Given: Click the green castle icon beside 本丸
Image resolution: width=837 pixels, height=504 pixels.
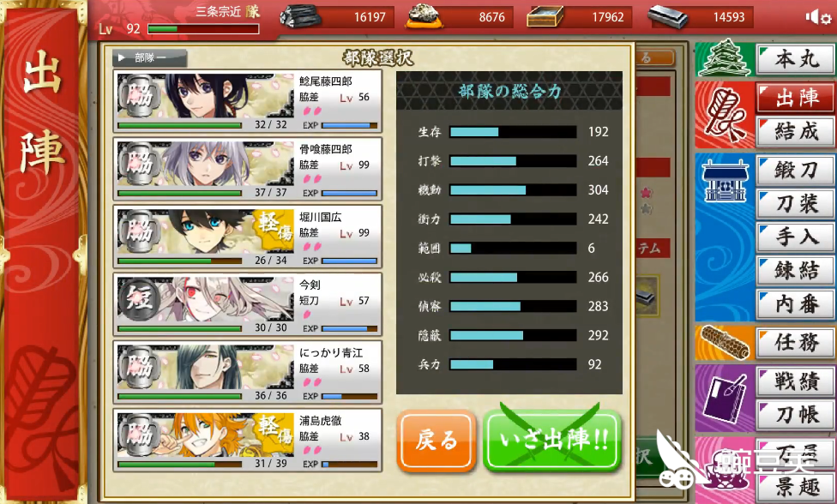Looking at the screenshot, I should point(725,58).
